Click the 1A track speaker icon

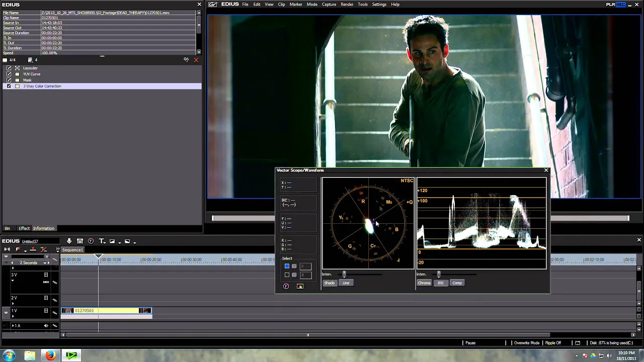46,326
